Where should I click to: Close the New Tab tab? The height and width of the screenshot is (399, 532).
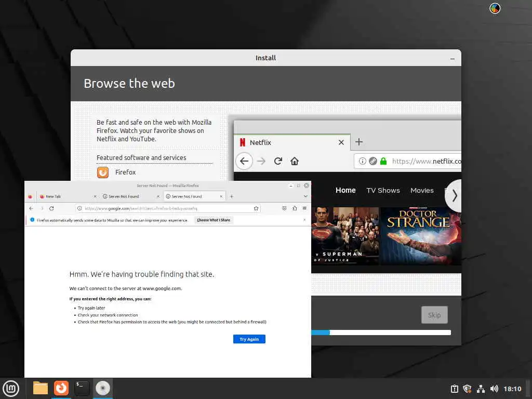point(95,196)
